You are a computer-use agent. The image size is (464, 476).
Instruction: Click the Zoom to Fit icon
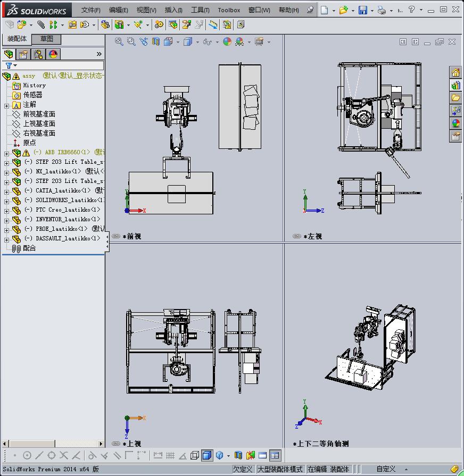tap(119, 41)
